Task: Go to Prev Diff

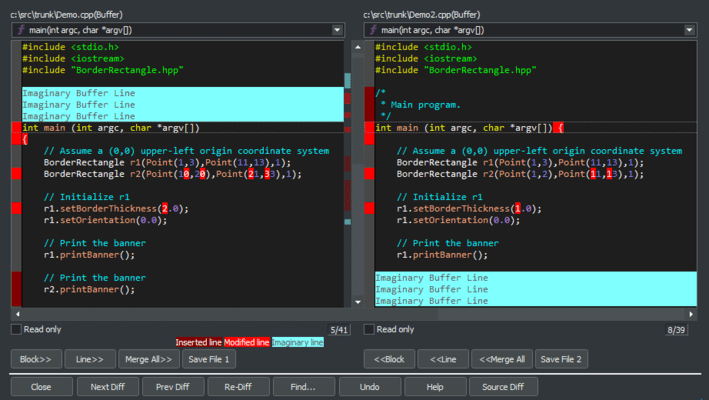Action: point(173,387)
